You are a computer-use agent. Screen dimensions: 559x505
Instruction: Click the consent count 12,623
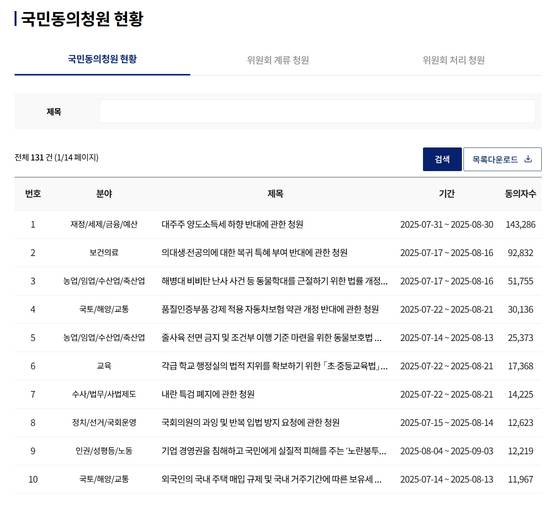[x=520, y=423]
